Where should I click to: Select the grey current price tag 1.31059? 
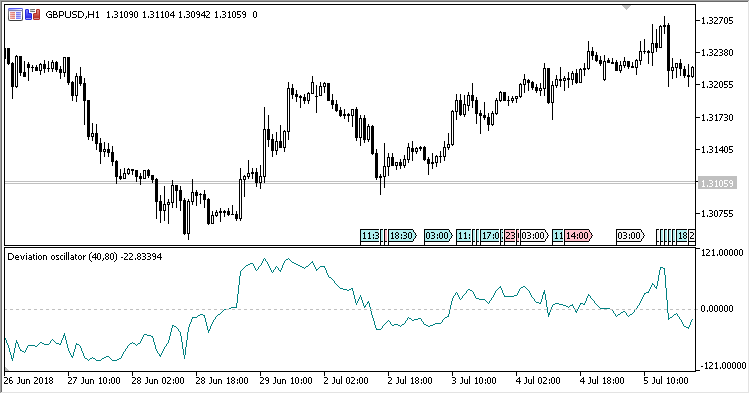tap(717, 183)
